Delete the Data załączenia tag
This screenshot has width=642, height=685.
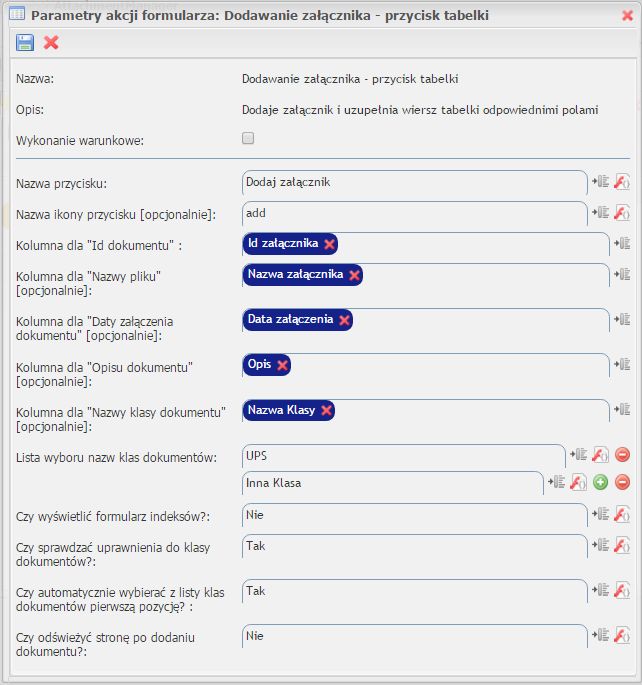[344, 320]
